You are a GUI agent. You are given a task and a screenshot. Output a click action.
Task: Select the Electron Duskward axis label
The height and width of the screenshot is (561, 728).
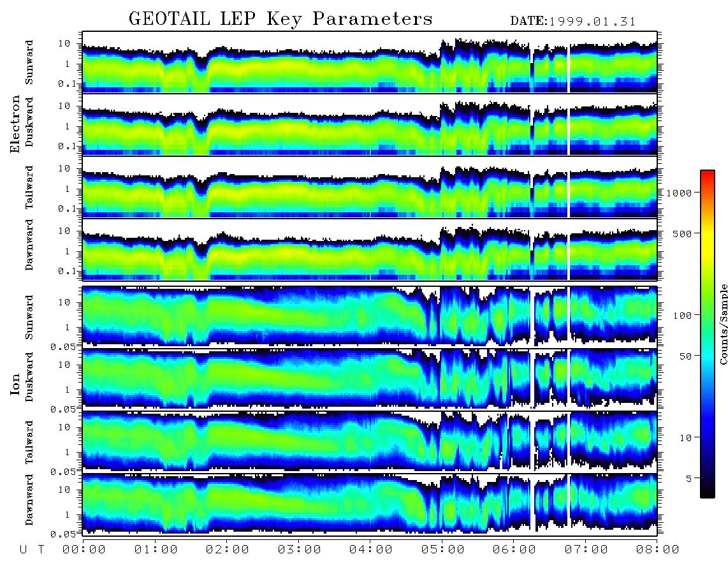click(x=29, y=122)
